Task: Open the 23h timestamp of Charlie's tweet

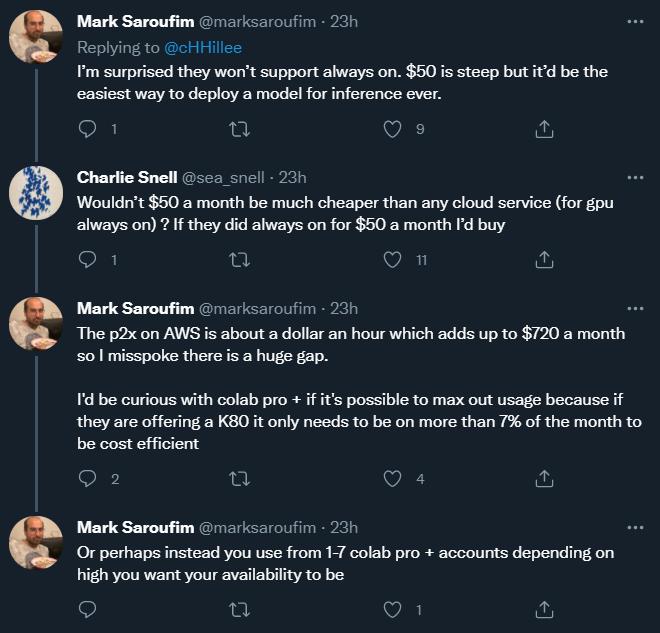Action: (x=293, y=178)
